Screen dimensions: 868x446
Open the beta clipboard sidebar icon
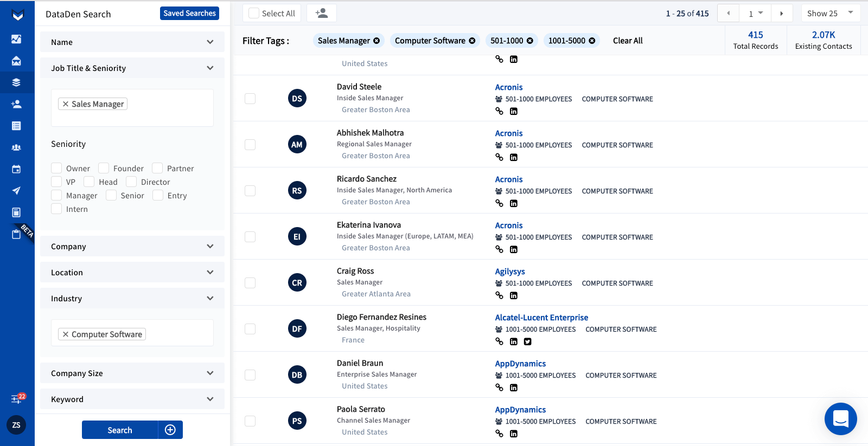tap(16, 234)
